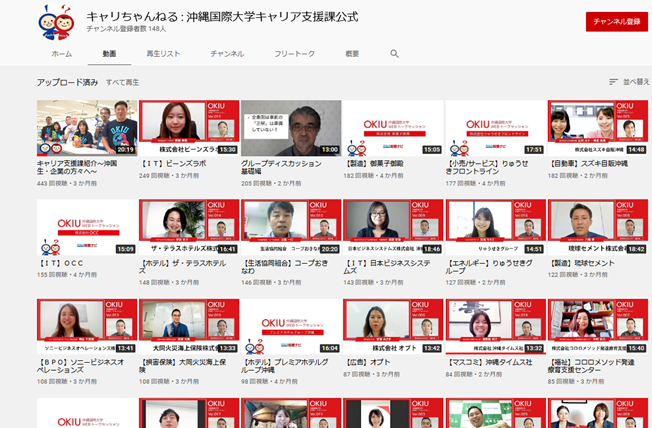Open the 【自動車】スズキ自販沖縄 video thumbnail
The width and height of the screenshot is (652, 428).
coord(597,127)
